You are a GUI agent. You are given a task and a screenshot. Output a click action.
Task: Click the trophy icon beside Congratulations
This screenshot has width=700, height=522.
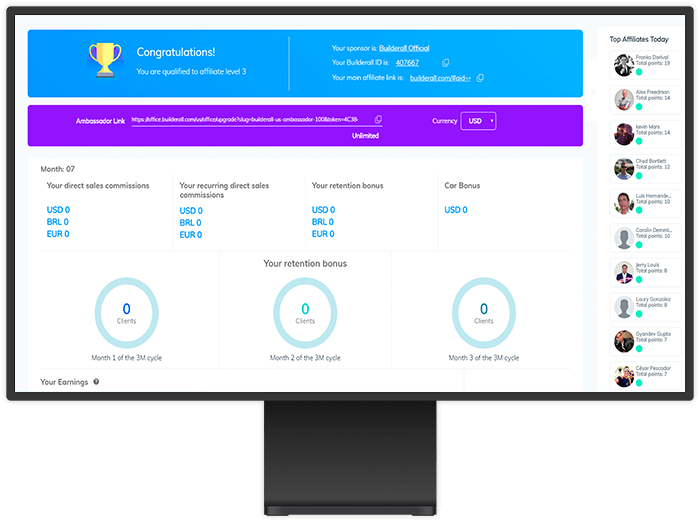[x=104, y=58]
